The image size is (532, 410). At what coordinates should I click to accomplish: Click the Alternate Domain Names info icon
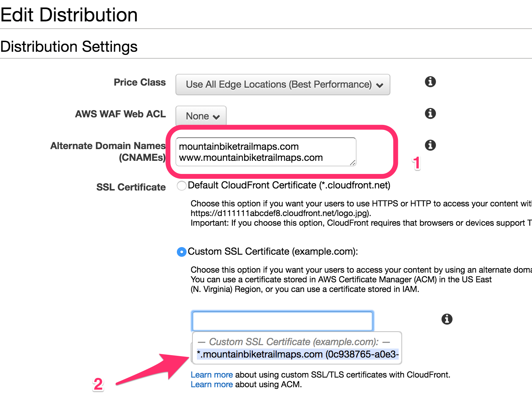(430, 145)
